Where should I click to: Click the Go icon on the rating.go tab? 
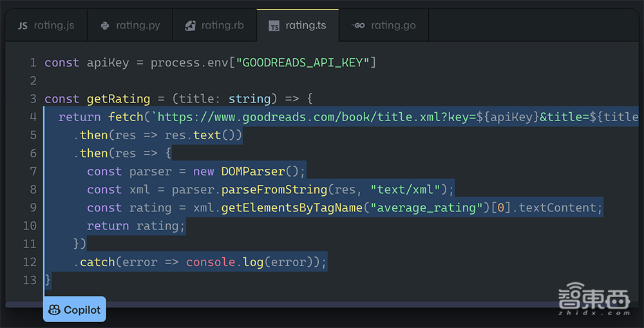[x=358, y=26]
